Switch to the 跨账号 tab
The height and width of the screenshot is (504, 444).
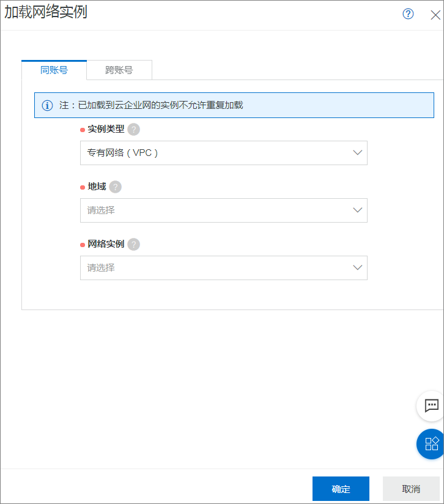pyautogui.click(x=119, y=70)
